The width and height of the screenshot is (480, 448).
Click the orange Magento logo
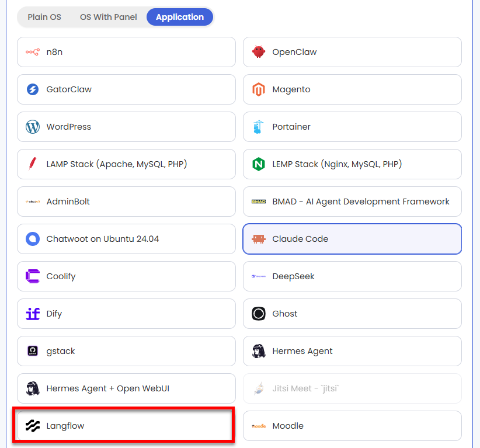coord(259,89)
